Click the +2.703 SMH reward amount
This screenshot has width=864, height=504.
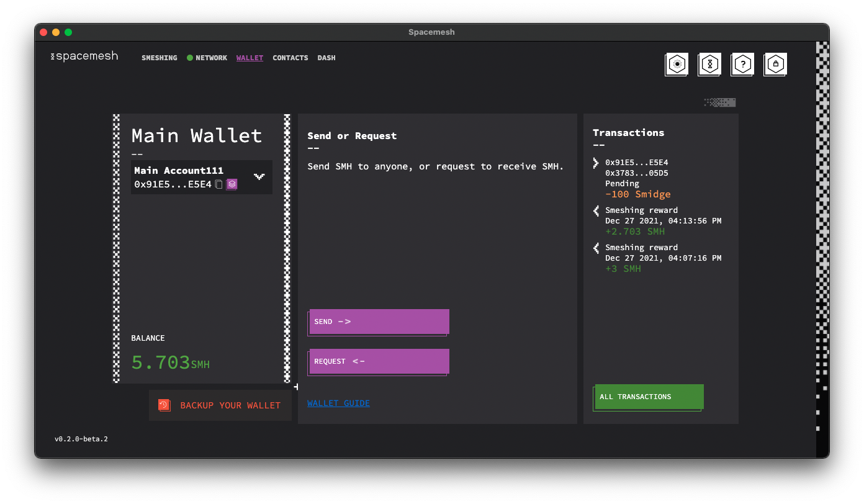coord(635,232)
